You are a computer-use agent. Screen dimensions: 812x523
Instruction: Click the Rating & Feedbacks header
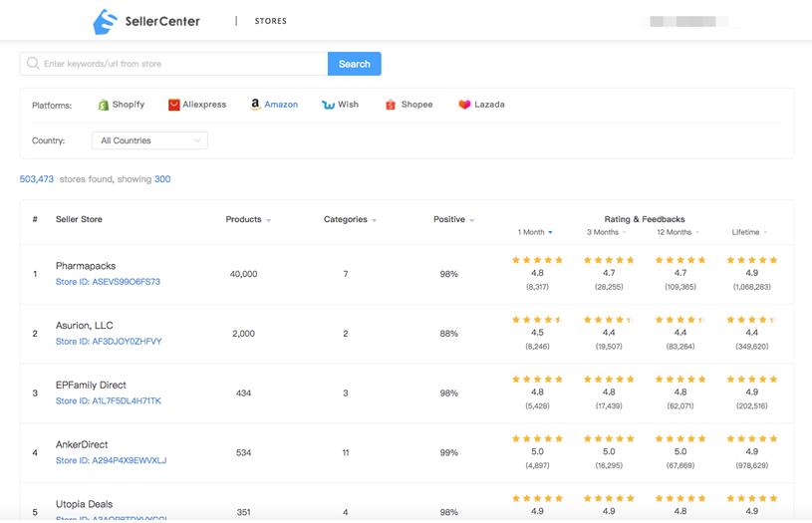645,219
